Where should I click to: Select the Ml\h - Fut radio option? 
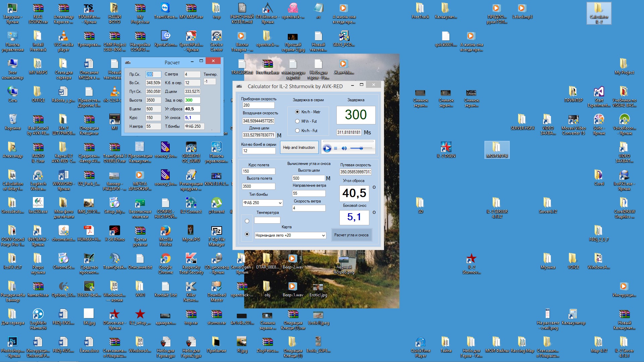click(297, 121)
